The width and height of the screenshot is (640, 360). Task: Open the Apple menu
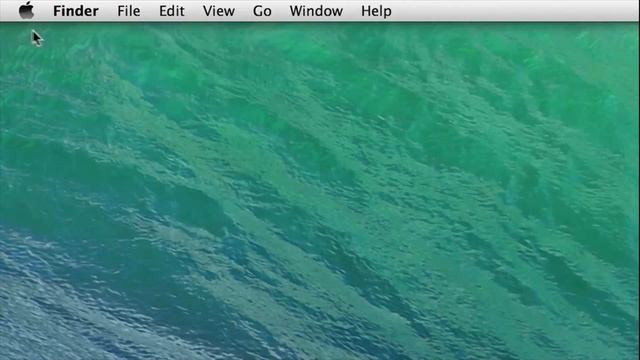(x=27, y=10)
